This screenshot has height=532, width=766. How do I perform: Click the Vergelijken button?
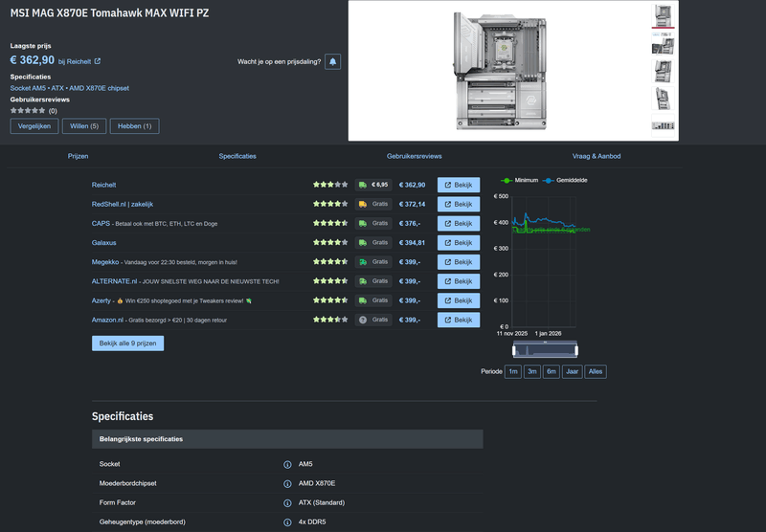point(34,126)
